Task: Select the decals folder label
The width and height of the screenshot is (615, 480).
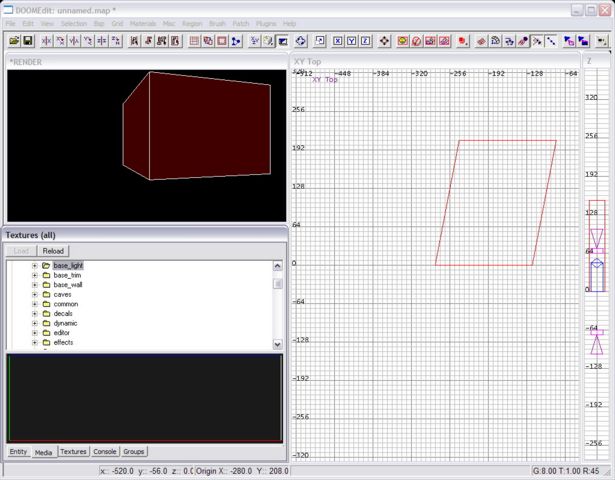Action: [x=63, y=314]
